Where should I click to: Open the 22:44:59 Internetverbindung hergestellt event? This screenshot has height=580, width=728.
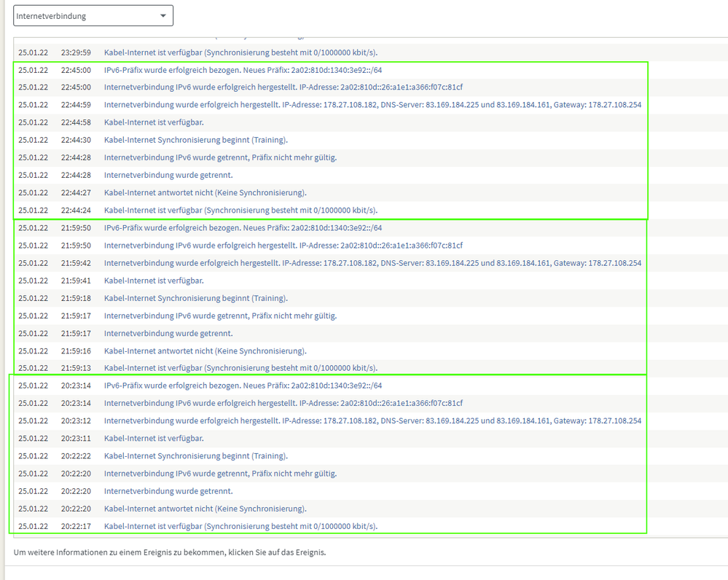[x=372, y=105]
